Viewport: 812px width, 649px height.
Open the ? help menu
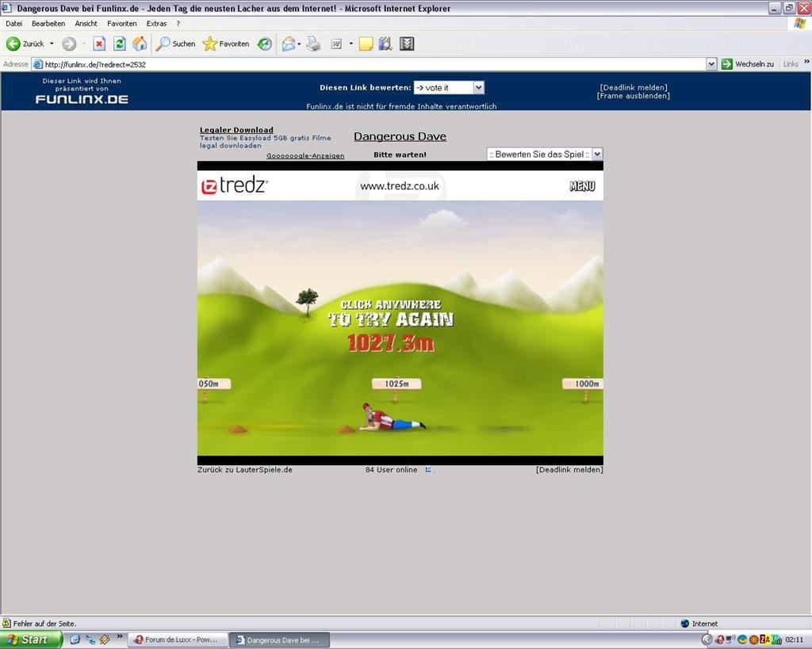click(x=178, y=24)
